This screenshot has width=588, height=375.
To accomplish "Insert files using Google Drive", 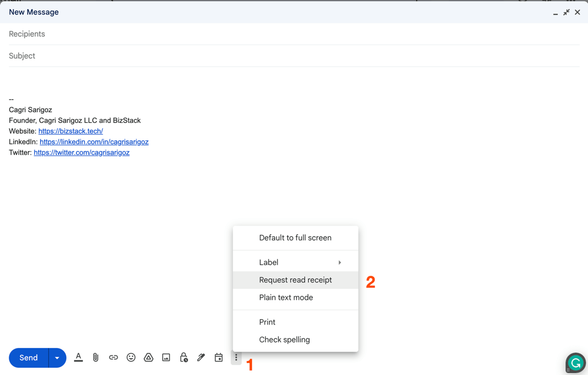I will pos(149,357).
